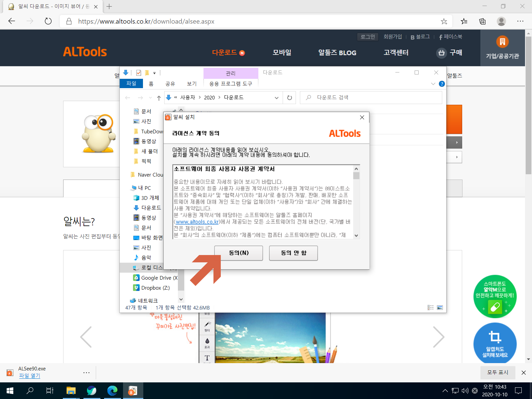Viewport: 532px width, 399px height.
Task: Open 알툴즈 BLOG menu item
Action: point(337,53)
